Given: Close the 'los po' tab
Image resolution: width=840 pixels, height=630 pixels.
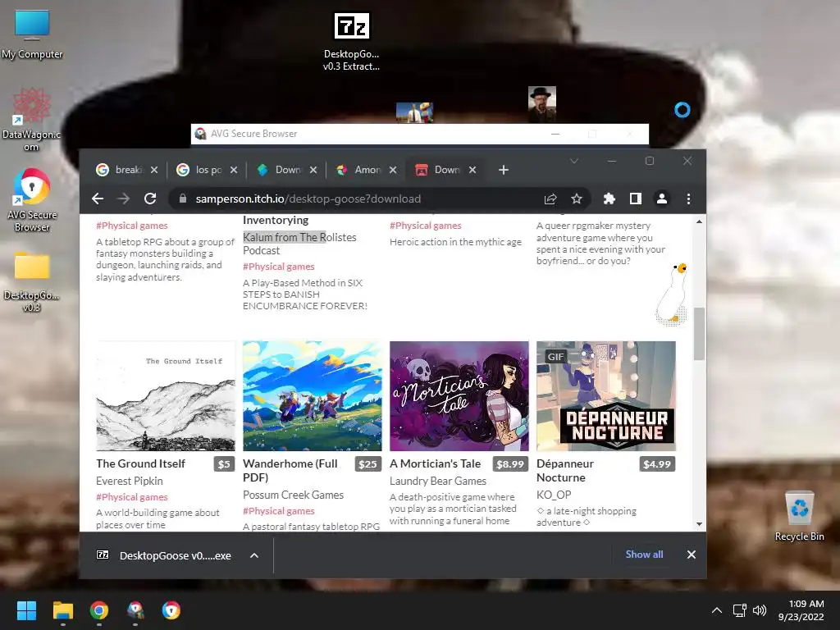Looking at the screenshot, I should tap(234, 170).
